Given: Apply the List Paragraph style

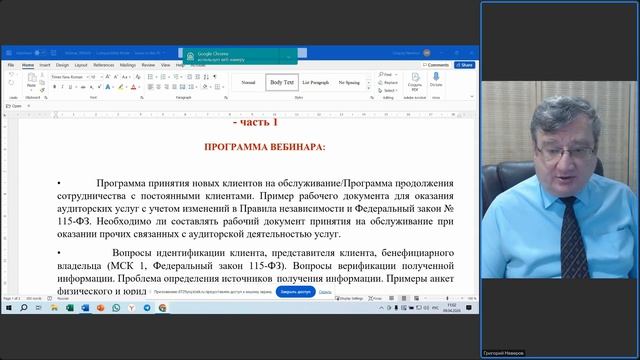Looking at the screenshot, I should coord(316,82).
